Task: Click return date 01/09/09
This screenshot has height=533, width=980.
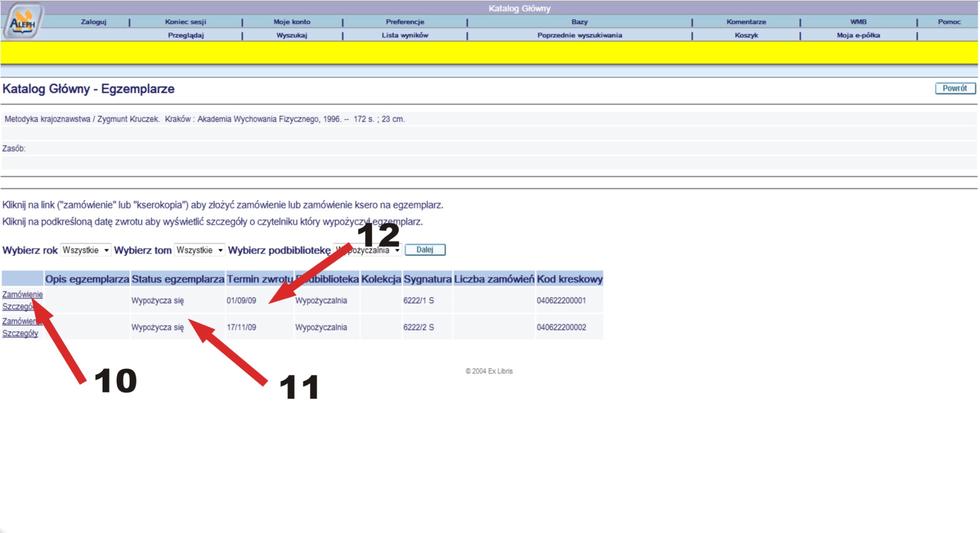Action: pyautogui.click(x=241, y=300)
